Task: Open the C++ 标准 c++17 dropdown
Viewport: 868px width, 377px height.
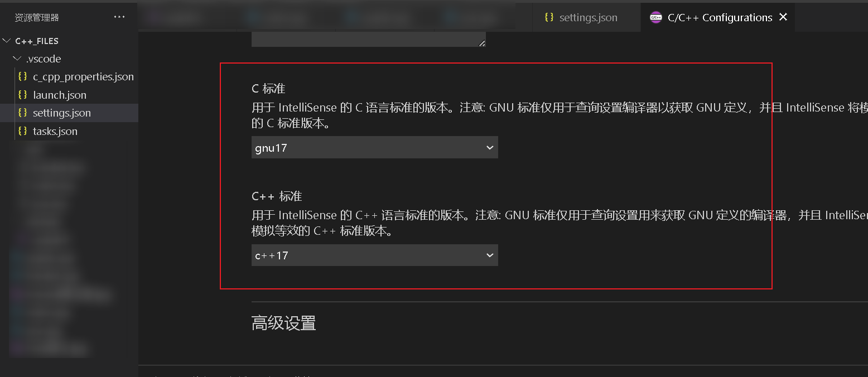Action: [x=374, y=255]
